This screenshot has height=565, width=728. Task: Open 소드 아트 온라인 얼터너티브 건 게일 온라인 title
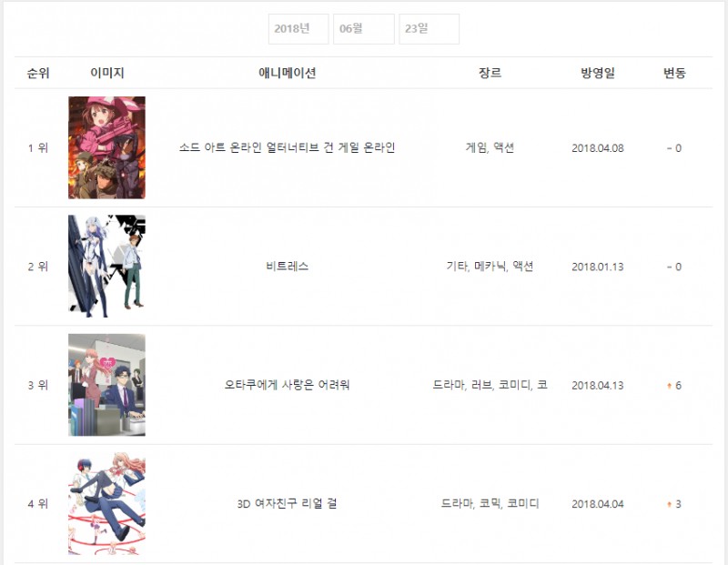pyautogui.click(x=287, y=147)
